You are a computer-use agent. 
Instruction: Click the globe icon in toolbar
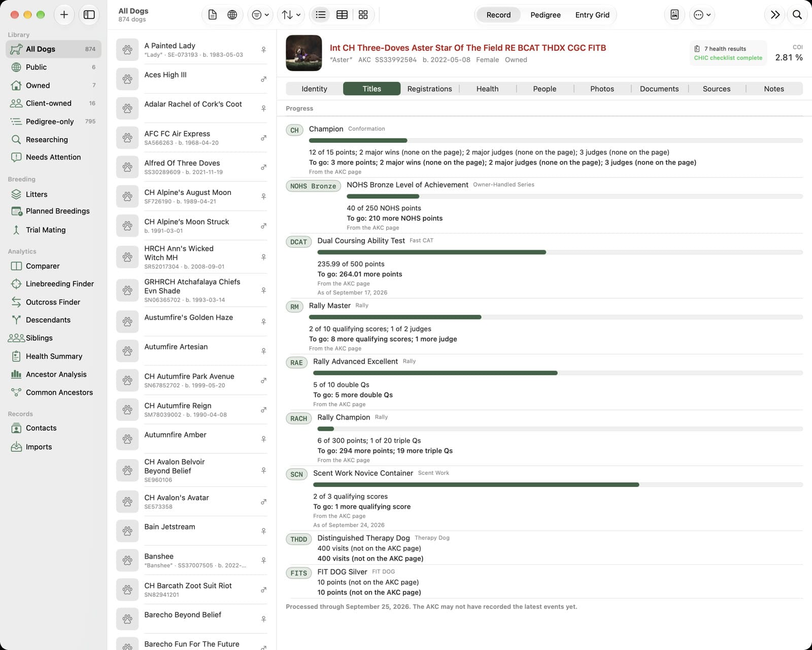pyautogui.click(x=232, y=15)
